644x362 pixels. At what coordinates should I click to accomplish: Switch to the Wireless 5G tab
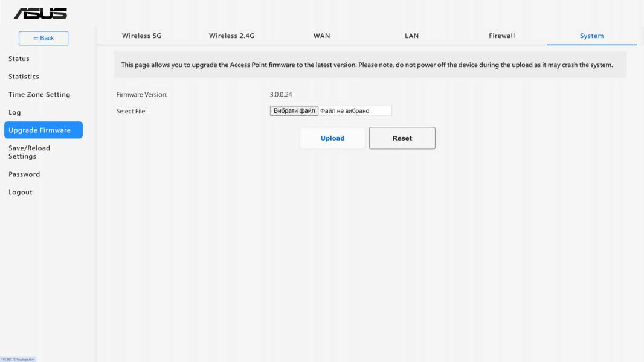[x=142, y=36]
